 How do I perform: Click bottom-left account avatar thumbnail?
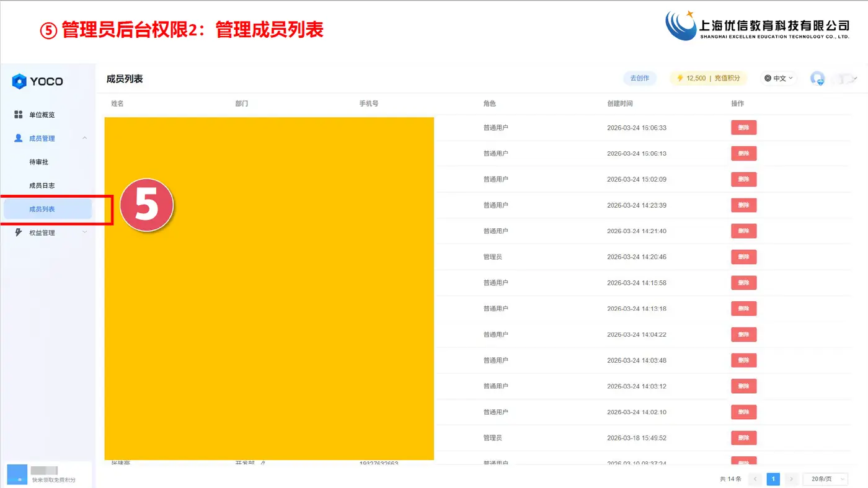tap(17, 474)
